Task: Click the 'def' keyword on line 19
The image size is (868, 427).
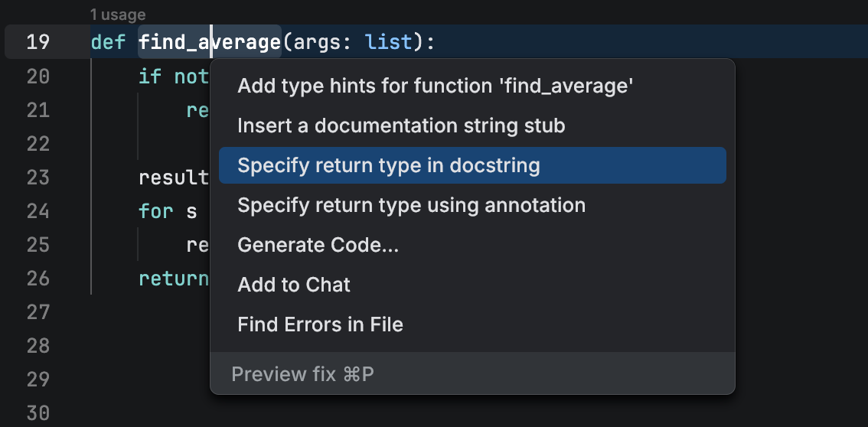Action: tap(109, 42)
